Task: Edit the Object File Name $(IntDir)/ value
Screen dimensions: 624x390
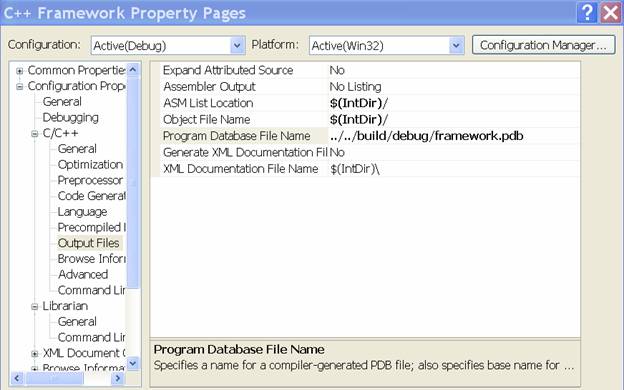Action: (359, 119)
